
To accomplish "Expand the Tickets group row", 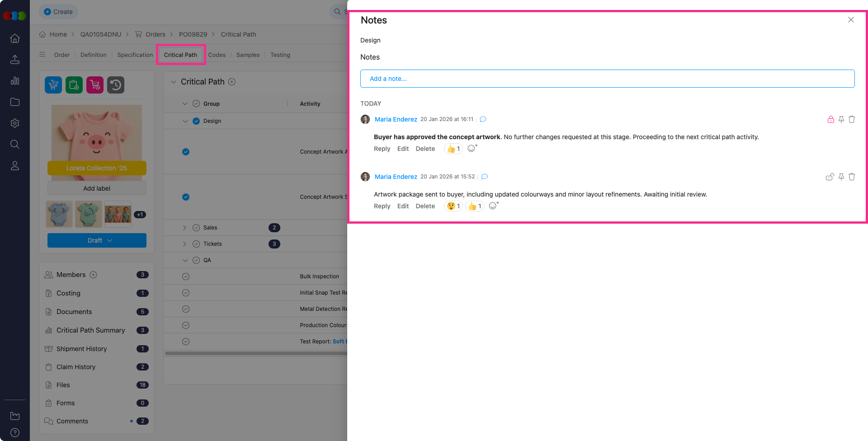I will pyautogui.click(x=184, y=244).
